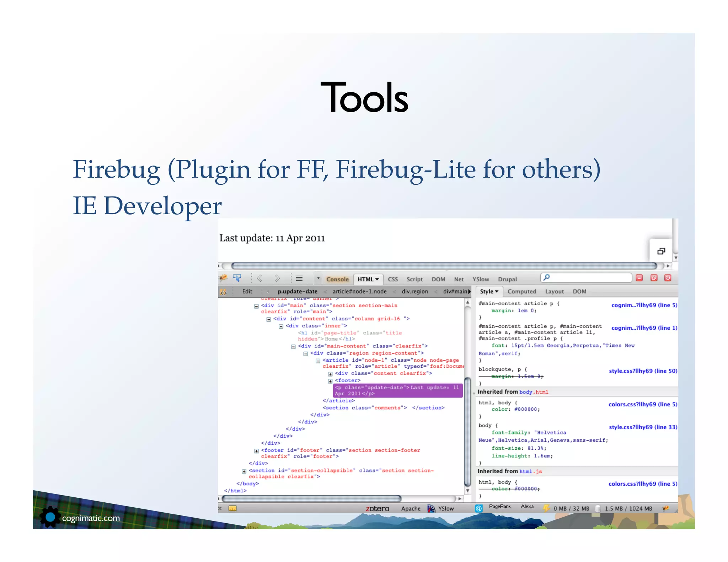Open the HTML tab dropdown arrow
The height and width of the screenshot is (562, 728).
click(x=377, y=279)
